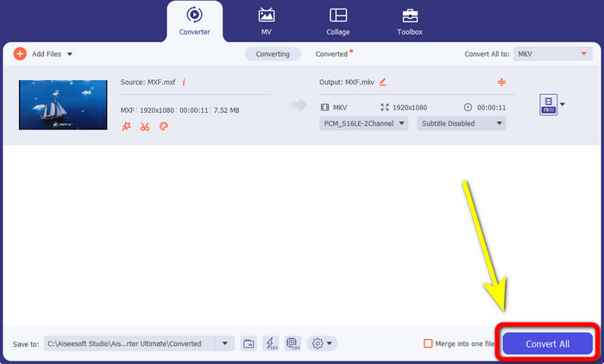Show the Converted list
This screenshot has width=604, height=364.
pyautogui.click(x=331, y=54)
